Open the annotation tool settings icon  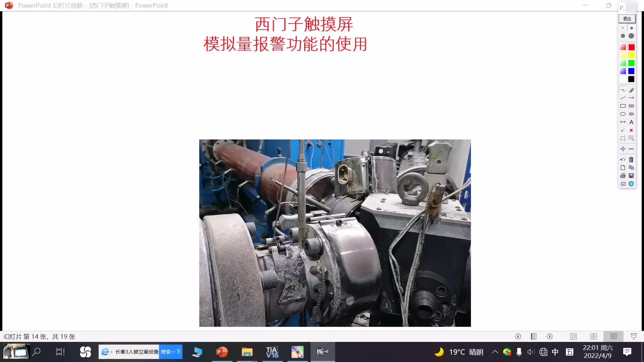623,184
